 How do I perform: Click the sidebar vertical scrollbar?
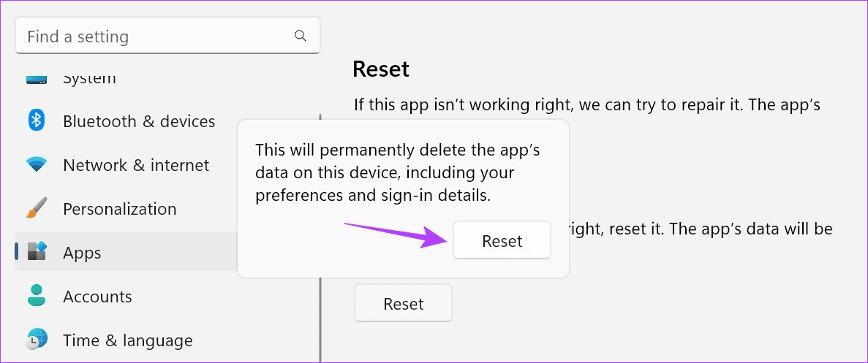click(320, 237)
